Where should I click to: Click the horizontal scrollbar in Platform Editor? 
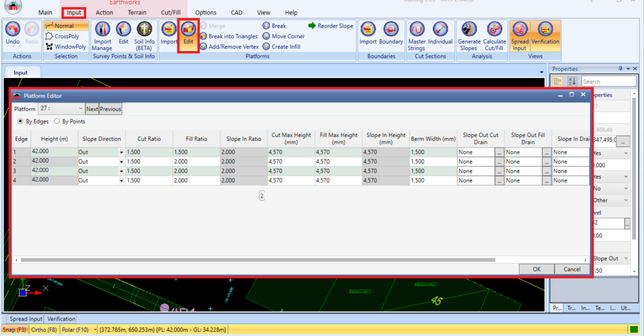pos(258,259)
